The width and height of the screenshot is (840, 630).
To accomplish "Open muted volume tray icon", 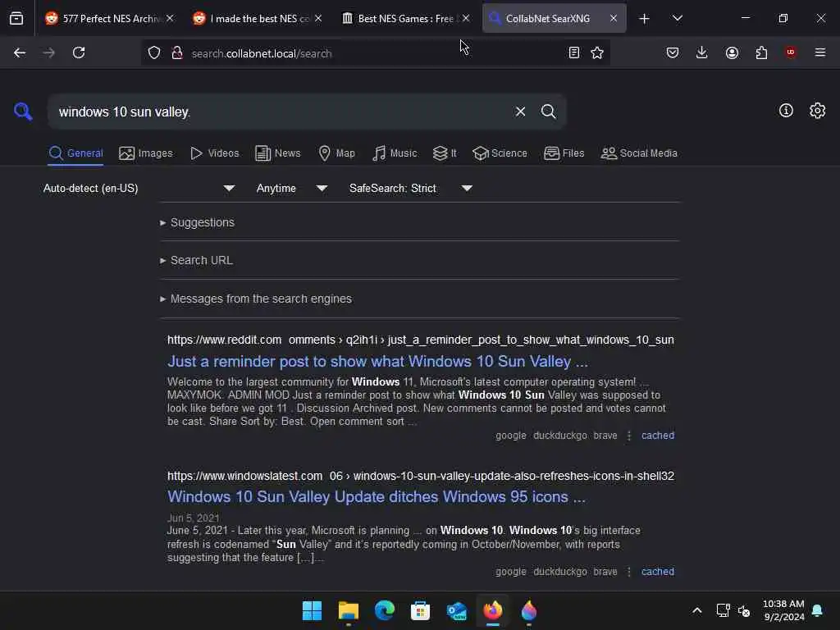I will click(x=744, y=610).
